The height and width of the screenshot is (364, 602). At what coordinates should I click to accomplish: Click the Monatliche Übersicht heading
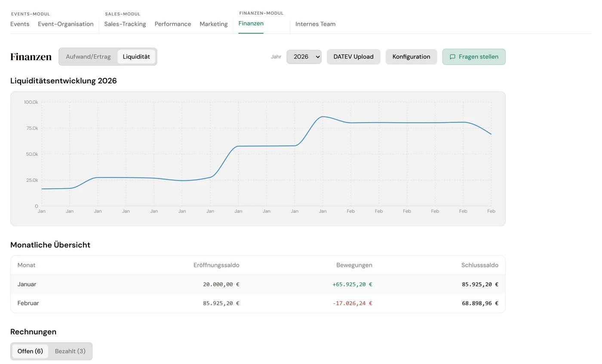(x=50, y=245)
